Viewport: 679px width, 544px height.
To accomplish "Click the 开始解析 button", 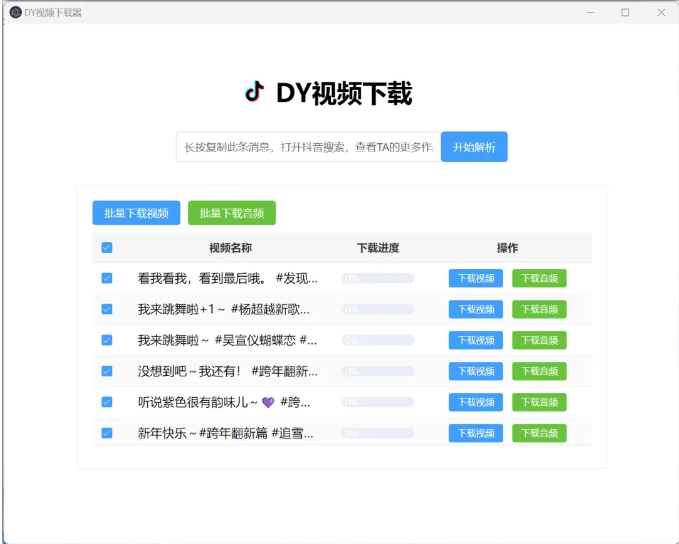I will tap(474, 147).
